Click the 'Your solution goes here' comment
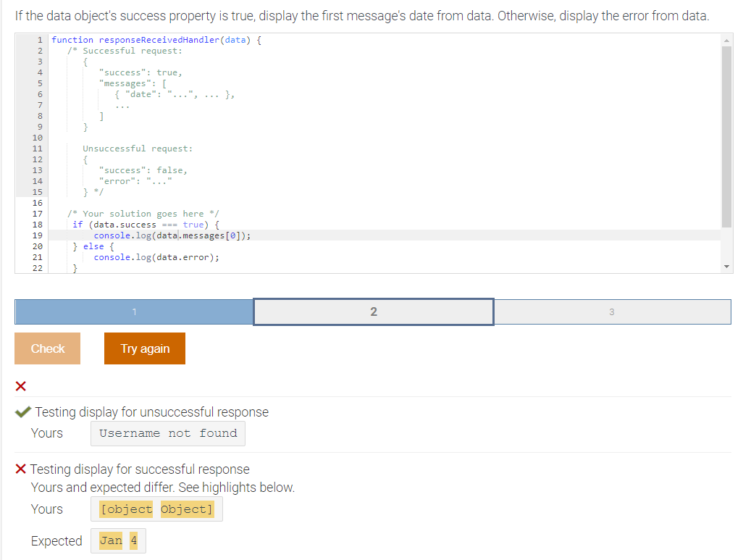This screenshot has width=743, height=560. pyautogui.click(x=143, y=214)
